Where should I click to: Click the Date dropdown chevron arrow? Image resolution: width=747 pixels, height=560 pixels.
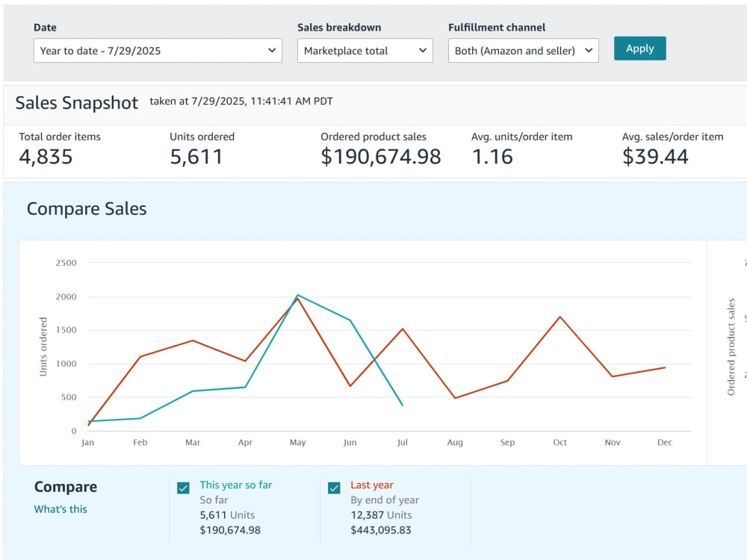point(272,51)
